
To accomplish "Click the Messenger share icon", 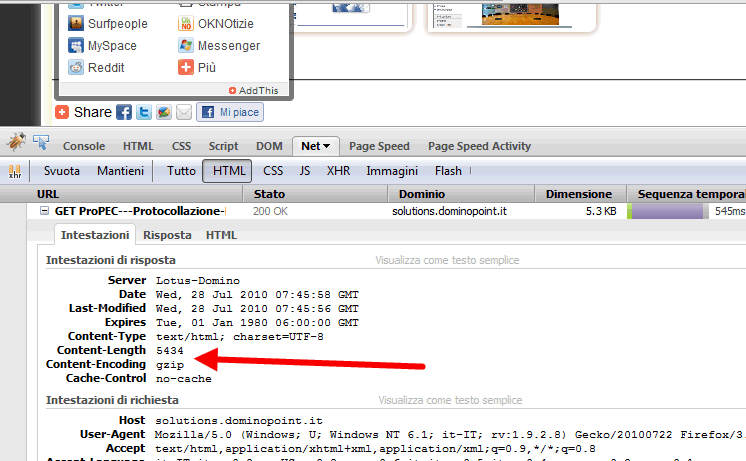I will click(186, 45).
